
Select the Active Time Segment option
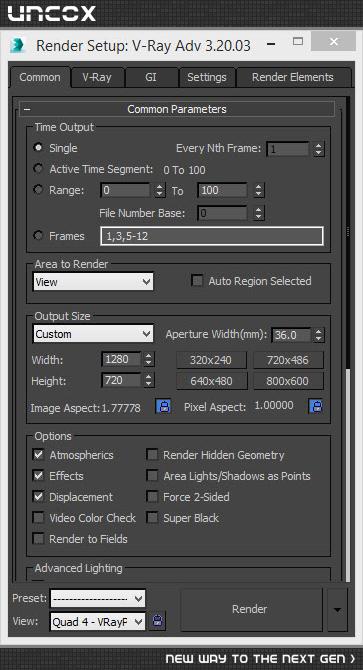tap(39, 169)
